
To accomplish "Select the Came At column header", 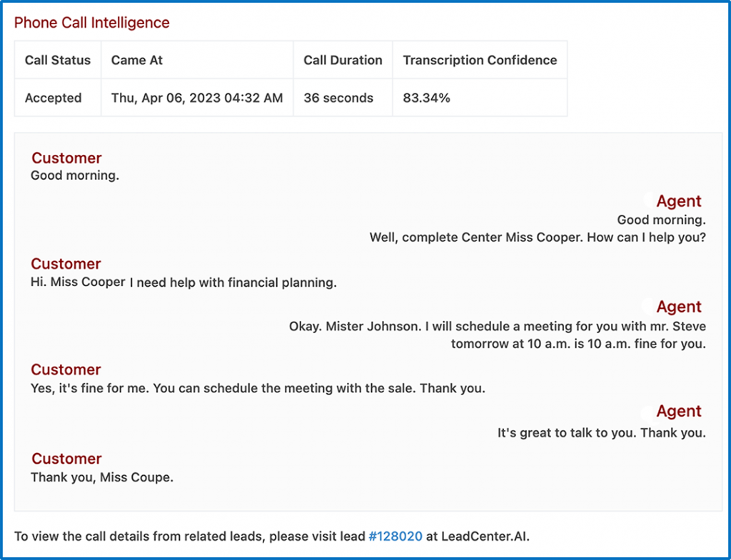I will (x=197, y=60).
